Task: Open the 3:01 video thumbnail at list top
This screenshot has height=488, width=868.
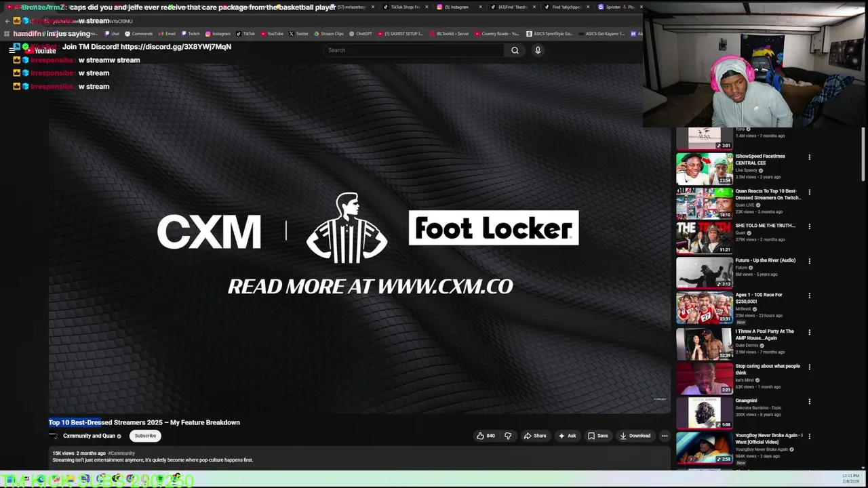Action: 704,138
